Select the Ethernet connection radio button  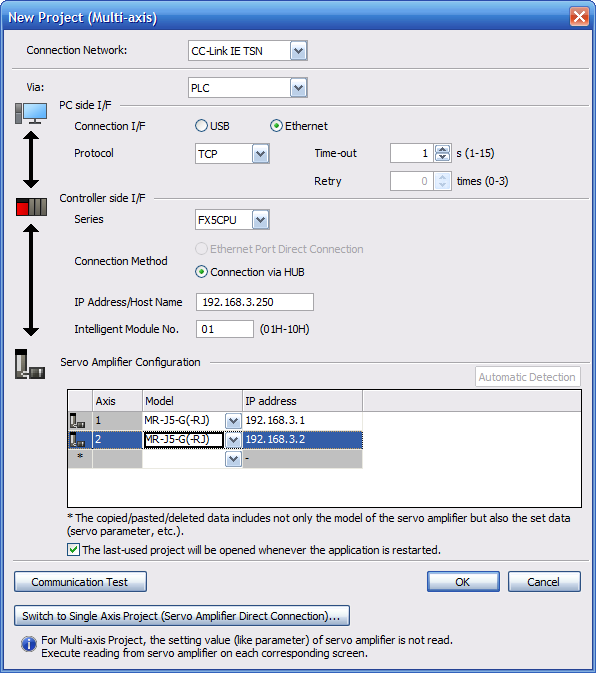click(x=276, y=126)
